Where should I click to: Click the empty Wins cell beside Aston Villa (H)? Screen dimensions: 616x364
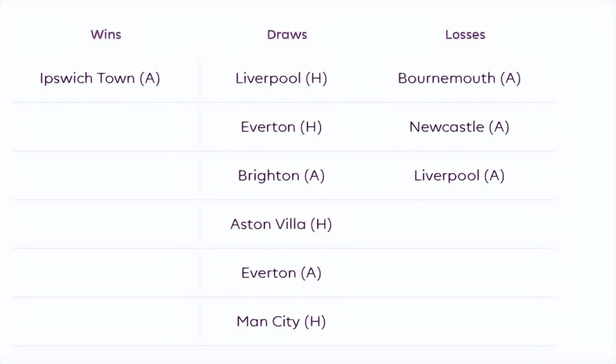106,224
